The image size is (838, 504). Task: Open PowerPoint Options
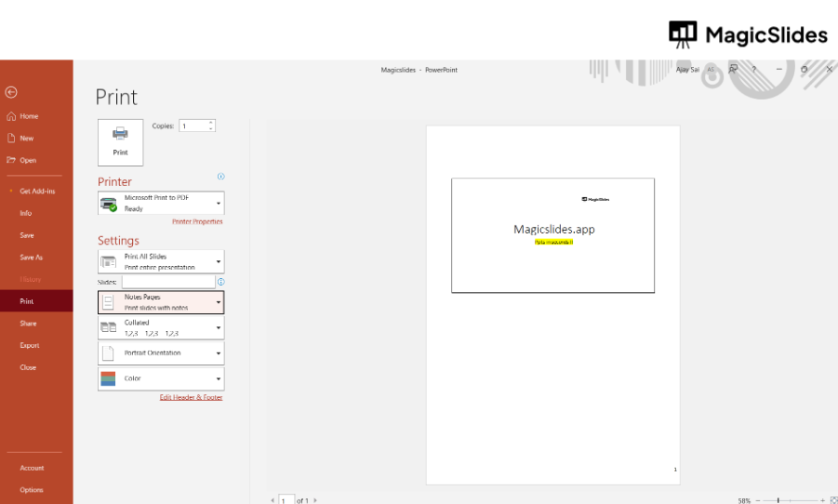[31, 489]
